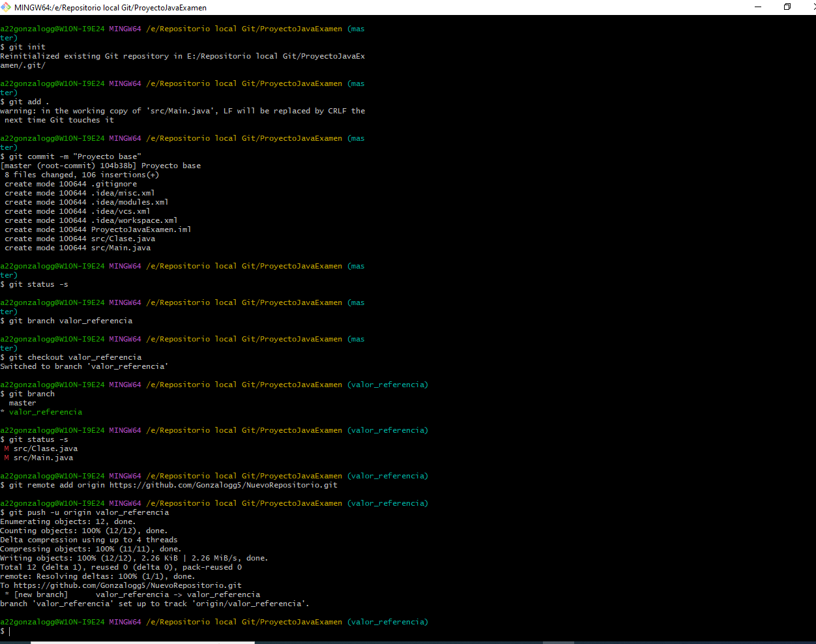
Task: Click the 'Enumerating objects: 12, done.' line
Action: point(68,521)
